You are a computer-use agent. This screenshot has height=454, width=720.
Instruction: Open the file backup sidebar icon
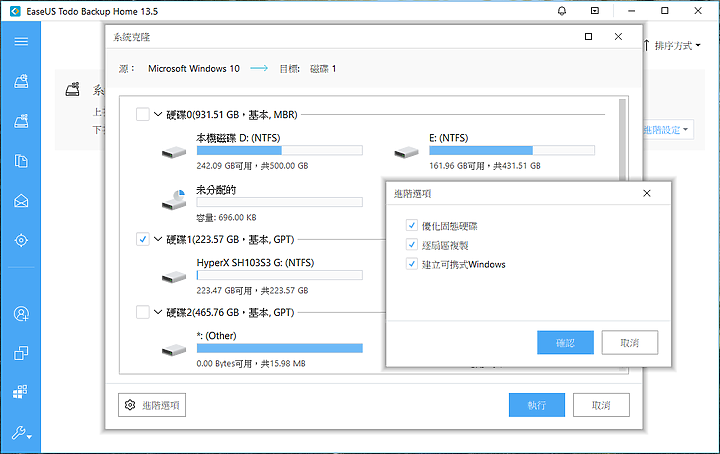[21, 161]
